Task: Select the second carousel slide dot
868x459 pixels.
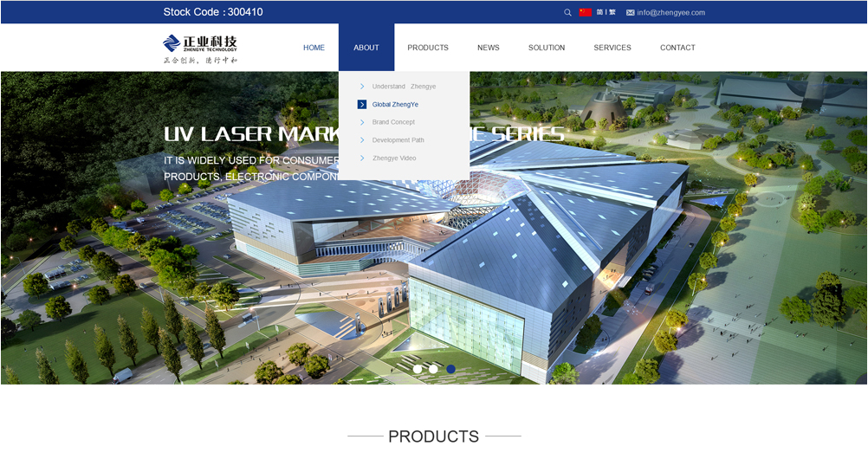Action: (x=434, y=369)
